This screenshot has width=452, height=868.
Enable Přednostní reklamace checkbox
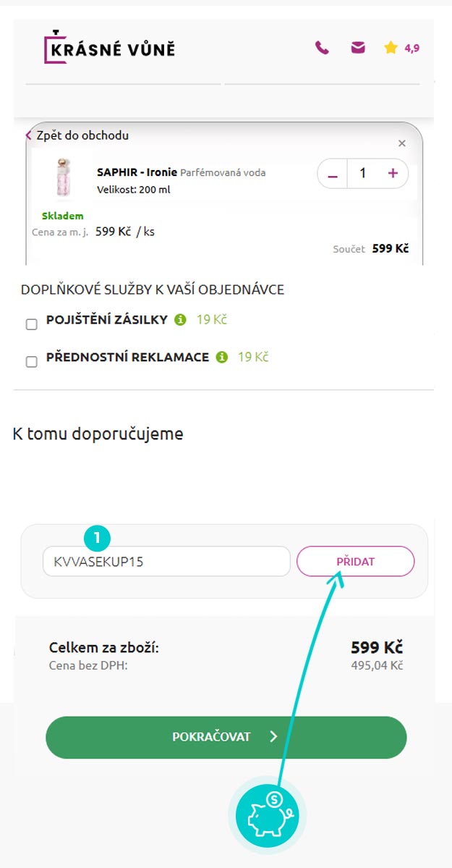(x=32, y=362)
